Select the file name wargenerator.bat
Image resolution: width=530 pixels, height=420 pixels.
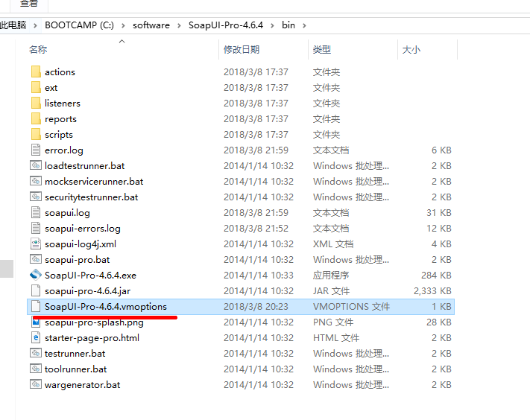click(x=83, y=385)
